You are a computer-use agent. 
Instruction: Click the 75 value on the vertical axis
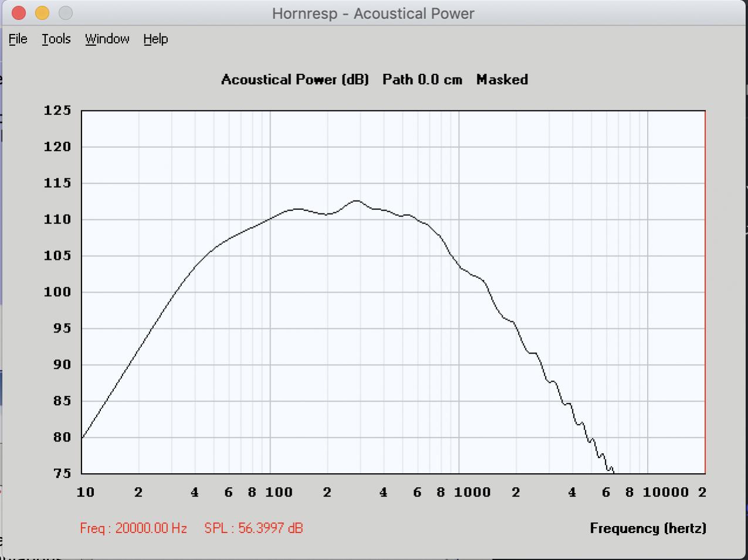pos(62,474)
